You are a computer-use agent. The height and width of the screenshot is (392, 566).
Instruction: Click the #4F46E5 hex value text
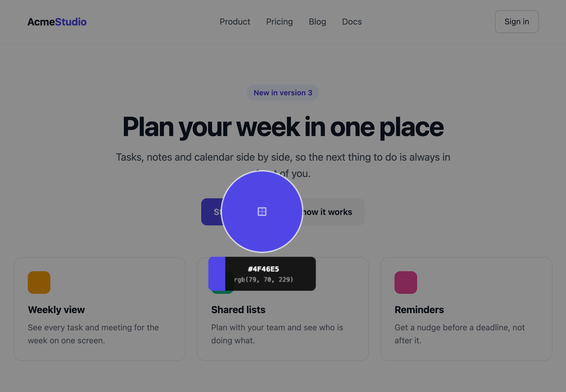click(264, 269)
